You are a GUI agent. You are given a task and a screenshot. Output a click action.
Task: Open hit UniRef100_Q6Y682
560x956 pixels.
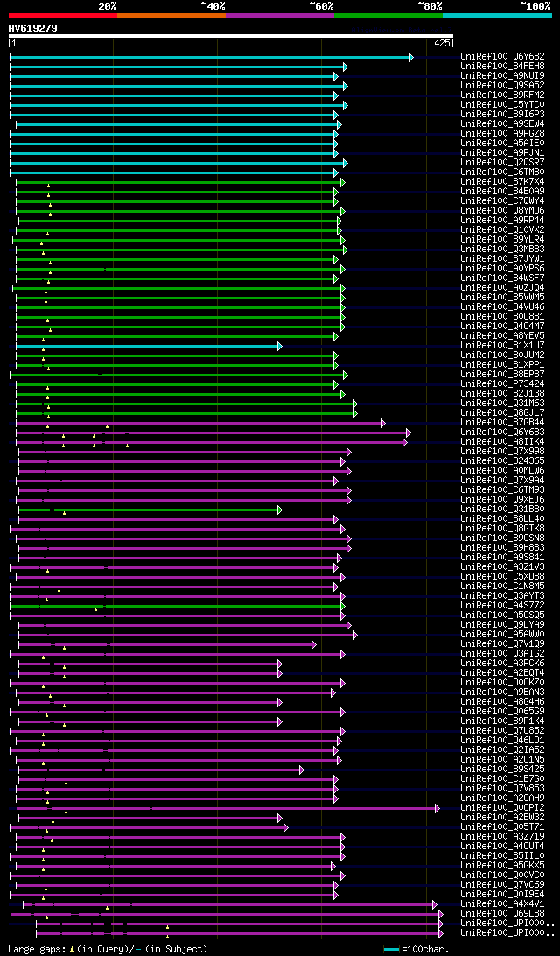click(x=503, y=56)
